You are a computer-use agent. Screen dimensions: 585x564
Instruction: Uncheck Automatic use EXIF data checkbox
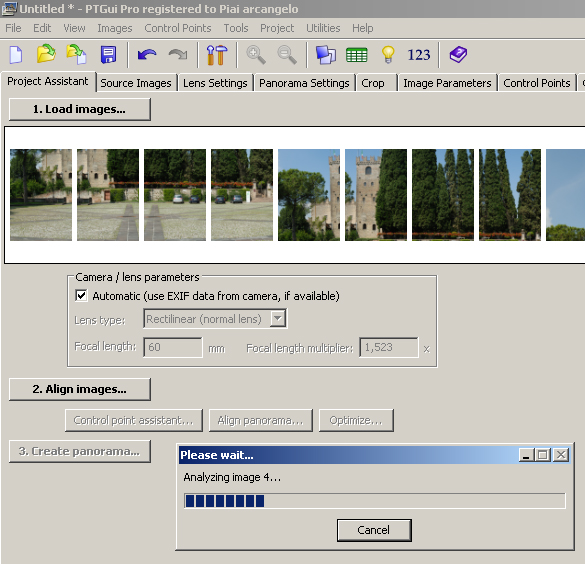pyautogui.click(x=81, y=295)
